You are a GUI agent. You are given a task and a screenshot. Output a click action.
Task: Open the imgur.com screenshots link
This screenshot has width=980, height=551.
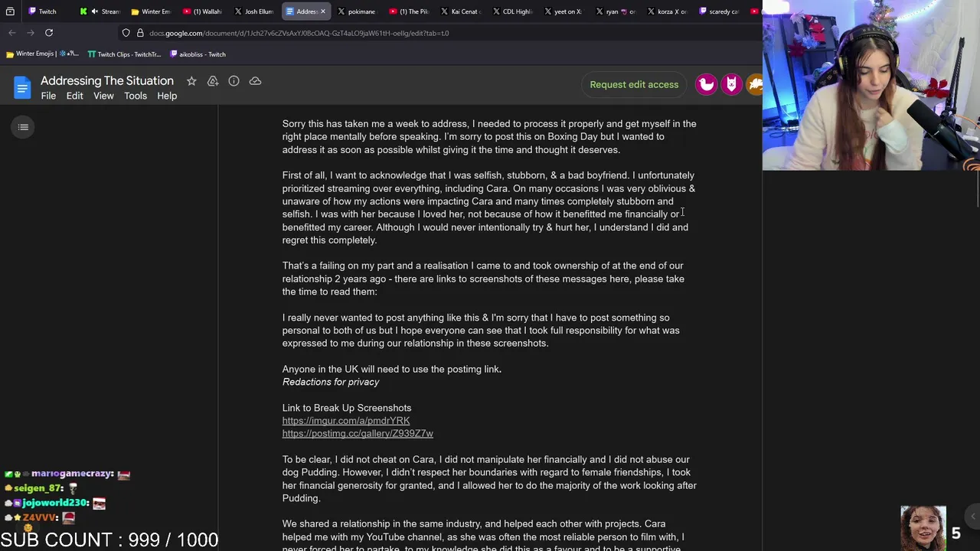point(346,421)
